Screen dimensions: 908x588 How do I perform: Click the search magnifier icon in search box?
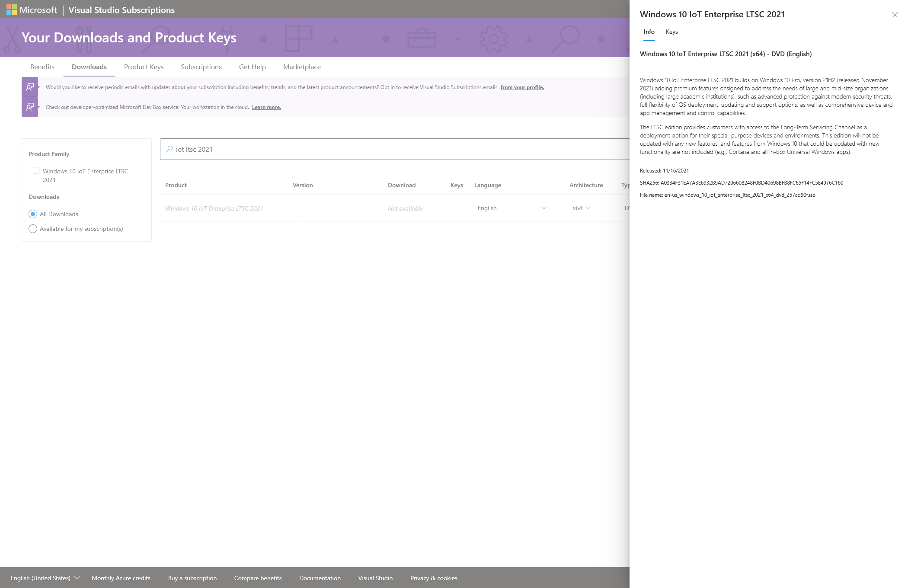point(169,149)
